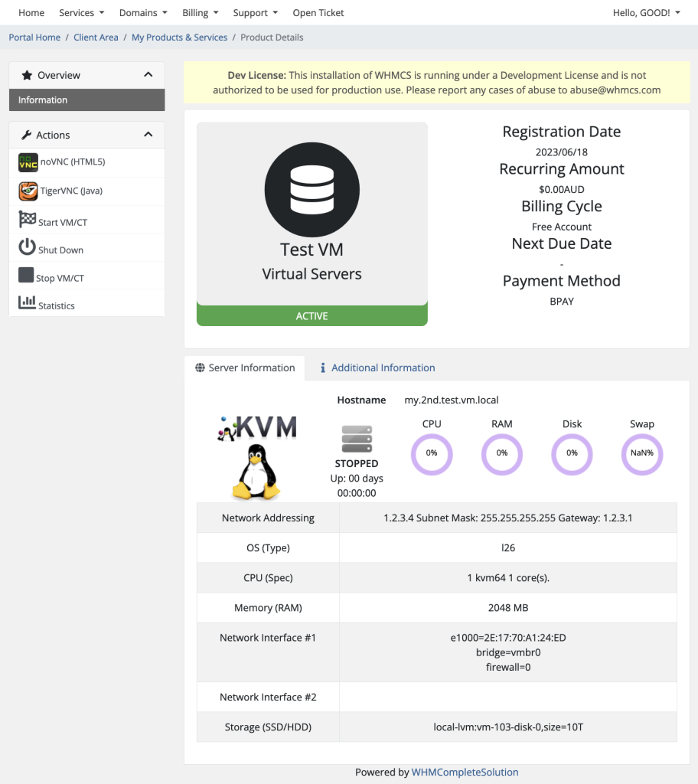The image size is (698, 784).
Task: Click the Shut Down power icon
Action: tap(27, 247)
